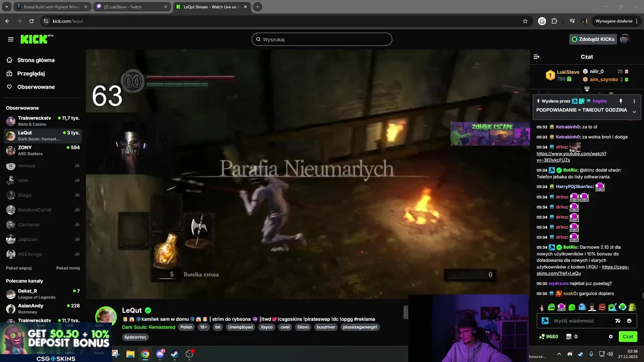Open browser tab search dropdown

[x=7, y=7]
